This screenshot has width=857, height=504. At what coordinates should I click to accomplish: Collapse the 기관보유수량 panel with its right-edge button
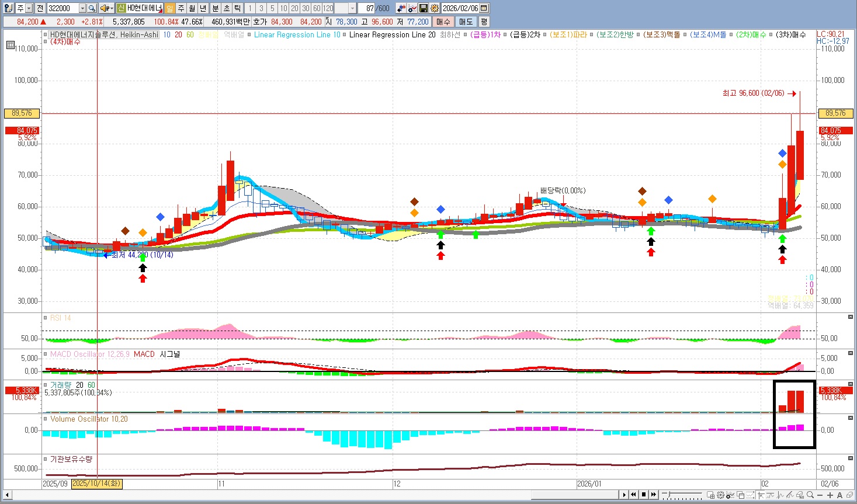[851, 457]
